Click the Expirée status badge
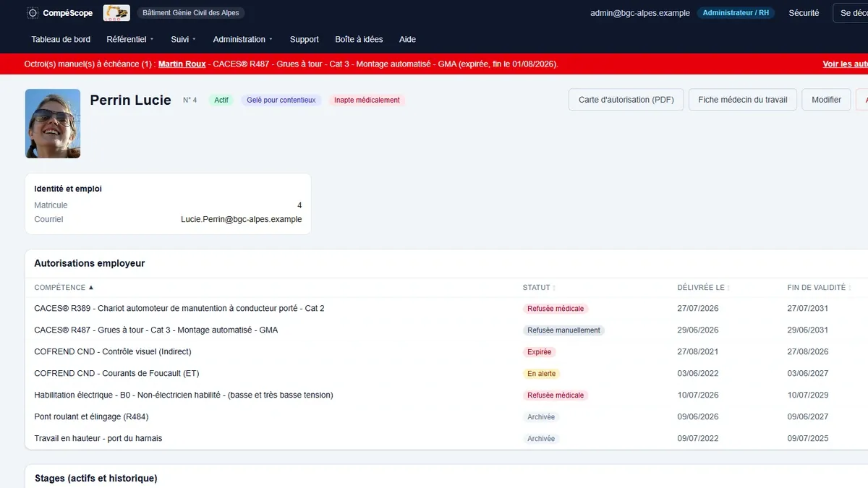Image resolution: width=868 pixels, height=488 pixels. click(540, 351)
